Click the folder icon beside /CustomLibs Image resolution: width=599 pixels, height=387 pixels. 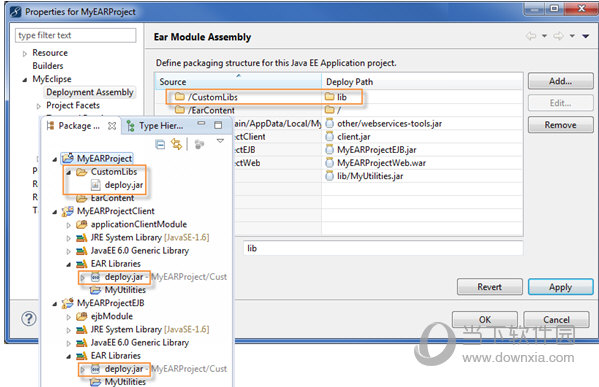click(180, 97)
